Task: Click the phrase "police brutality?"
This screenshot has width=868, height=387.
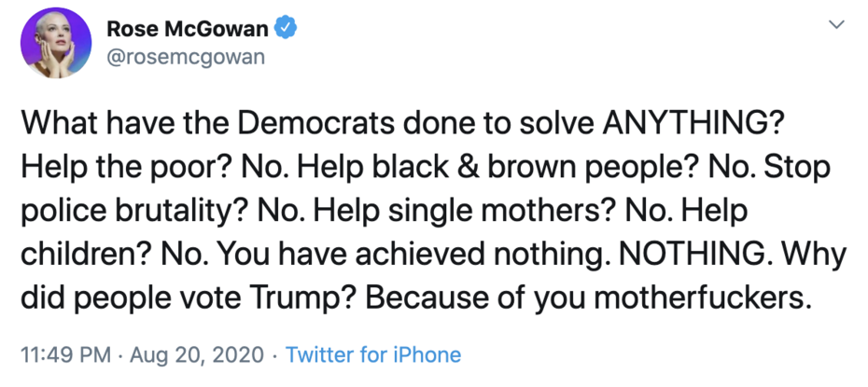Action: (x=133, y=209)
